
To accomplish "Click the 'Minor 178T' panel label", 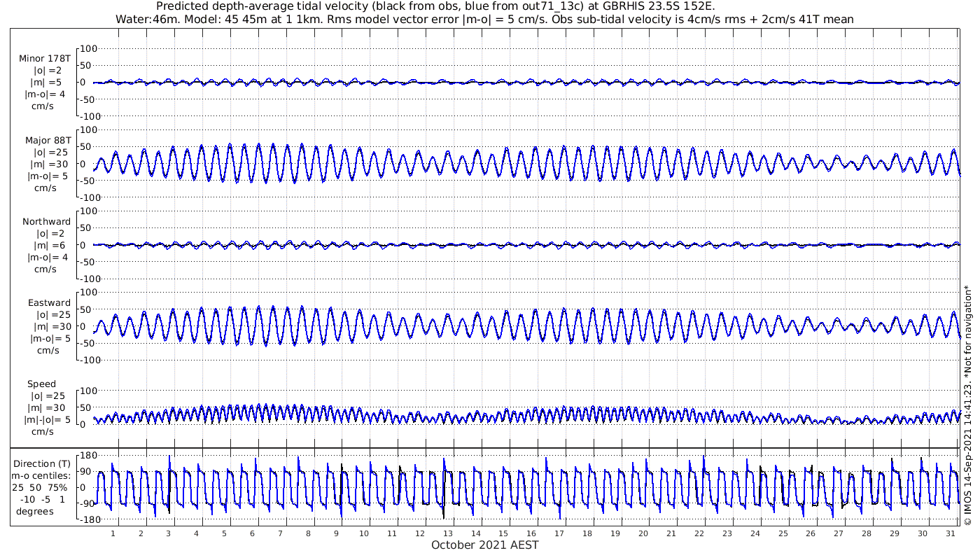I will [45, 58].
